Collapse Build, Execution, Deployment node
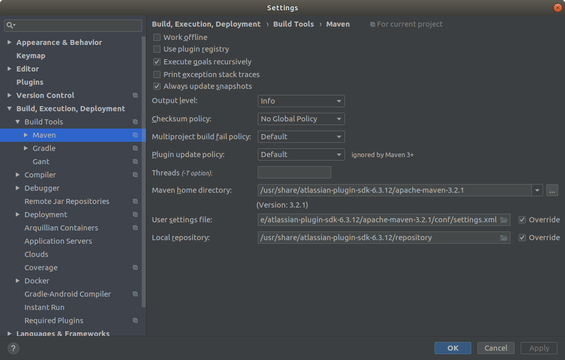 click(9, 108)
